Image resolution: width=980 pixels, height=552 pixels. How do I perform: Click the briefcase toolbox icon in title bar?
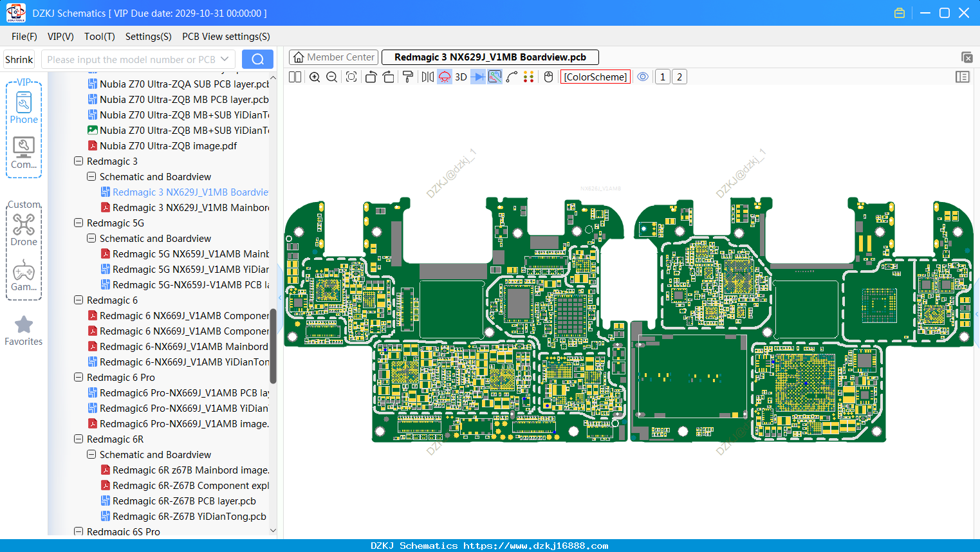[x=900, y=13]
